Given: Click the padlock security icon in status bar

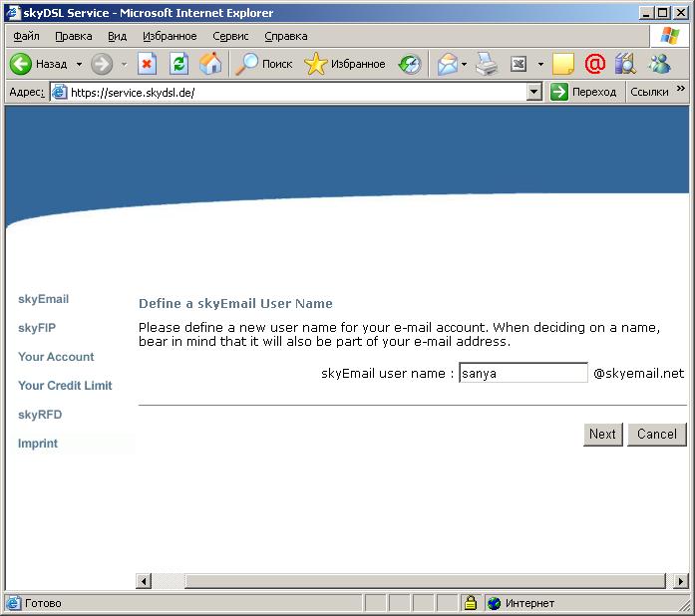Looking at the screenshot, I should pyautogui.click(x=471, y=603).
